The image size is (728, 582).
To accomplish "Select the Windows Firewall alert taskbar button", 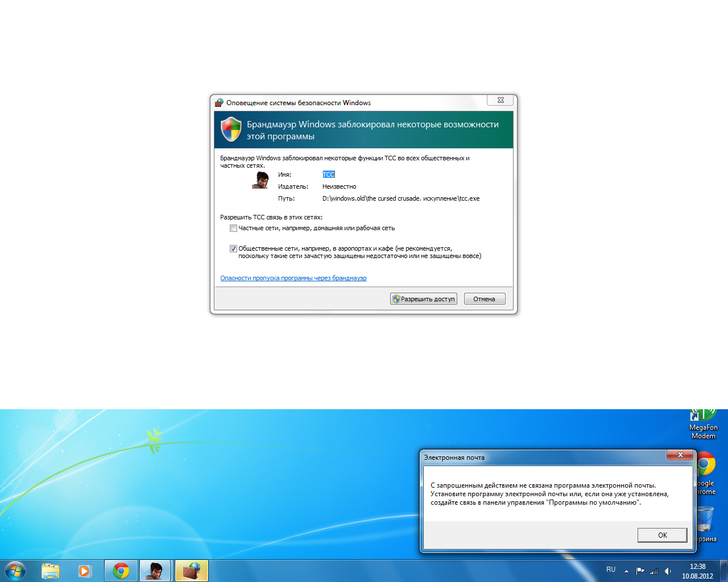I will pyautogui.click(x=191, y=571).
